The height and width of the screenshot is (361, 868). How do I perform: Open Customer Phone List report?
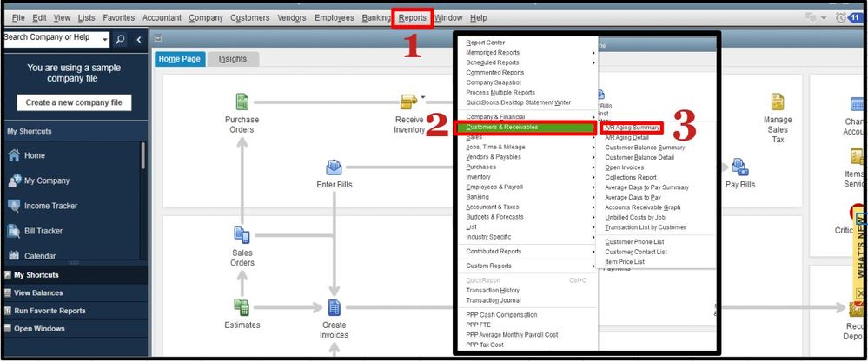point(634,241)
